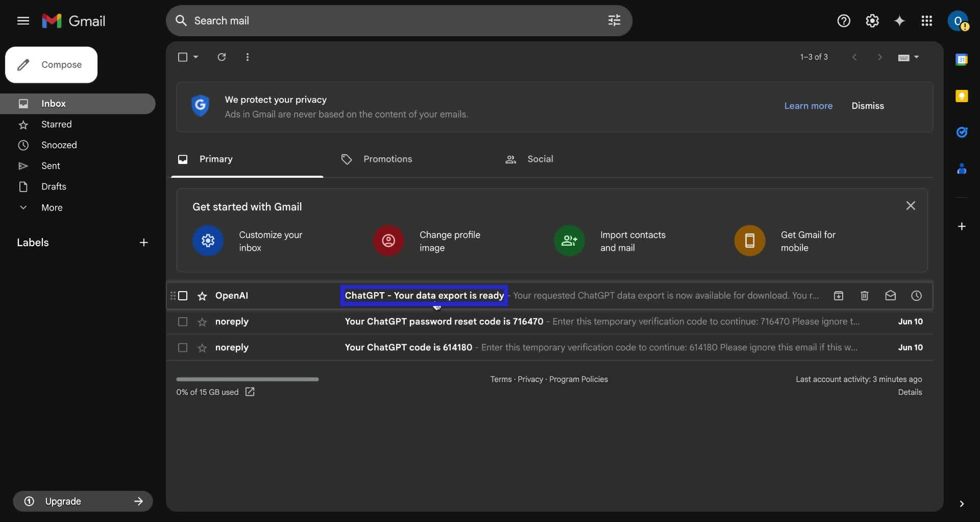Open the Google apps launcher
The height and width of the screenshot is (522, 980).
[926, 21]
